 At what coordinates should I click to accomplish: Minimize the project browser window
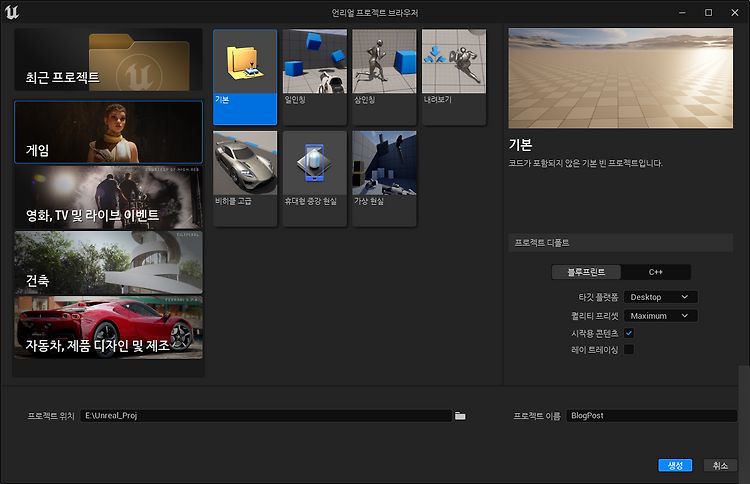[682, 12]
